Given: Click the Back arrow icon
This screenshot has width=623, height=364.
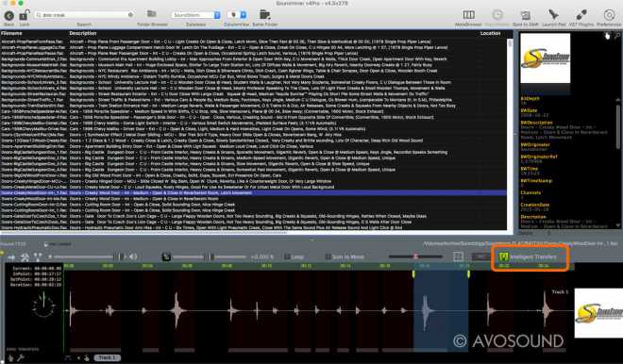Looking at the screenshot, I should click(x=8, y=15).
